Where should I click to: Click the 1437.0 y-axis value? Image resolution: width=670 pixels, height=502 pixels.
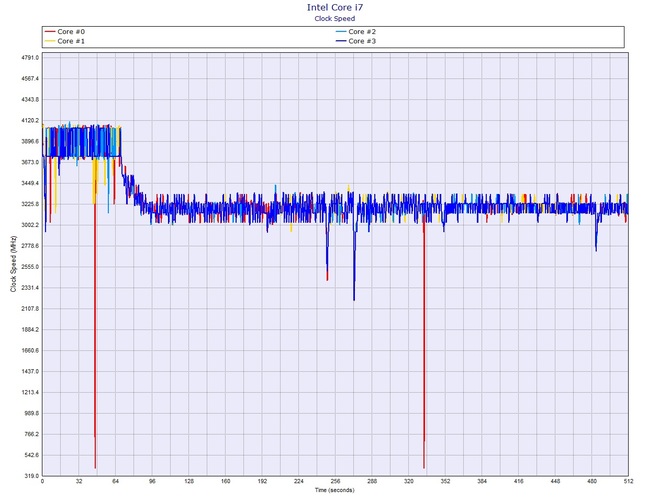click(30, 372)
